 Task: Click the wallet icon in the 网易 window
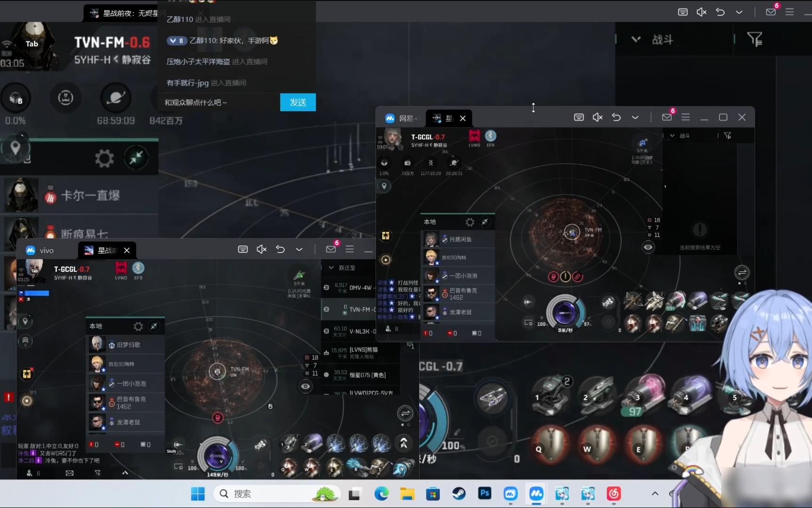click(407, 163)
